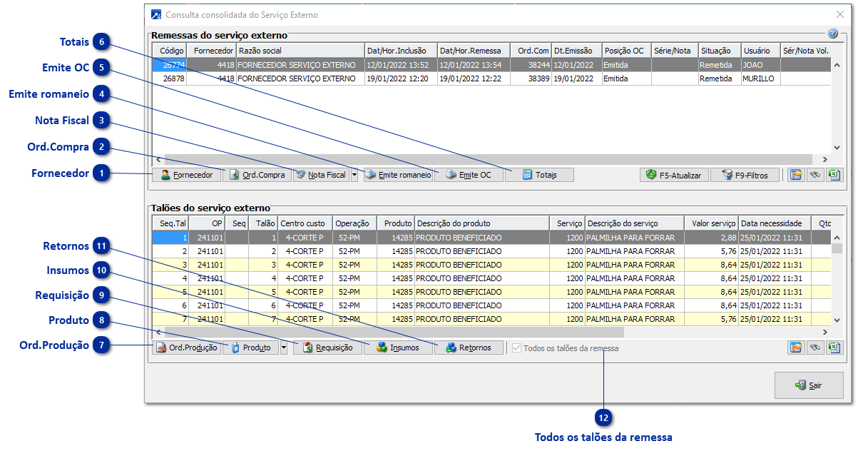Export remessas grid with the Excel icon
This screenshot has height=456, width=868.
[x=834, y=175]
